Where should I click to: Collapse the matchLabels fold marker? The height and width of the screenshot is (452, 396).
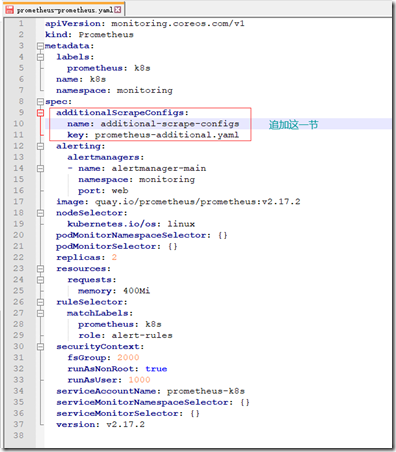tap(40, 313)
